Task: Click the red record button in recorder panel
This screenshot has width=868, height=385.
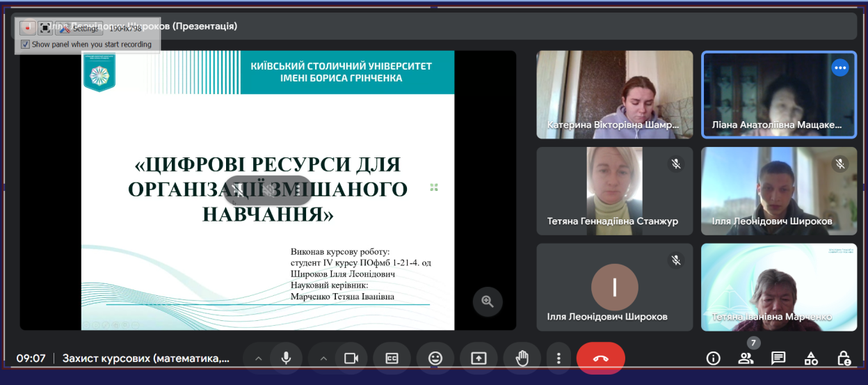Action: pos(28,28)
